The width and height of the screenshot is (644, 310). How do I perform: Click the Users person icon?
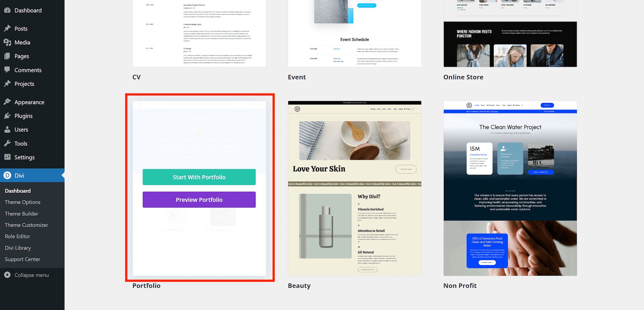[x=7, y=129]
